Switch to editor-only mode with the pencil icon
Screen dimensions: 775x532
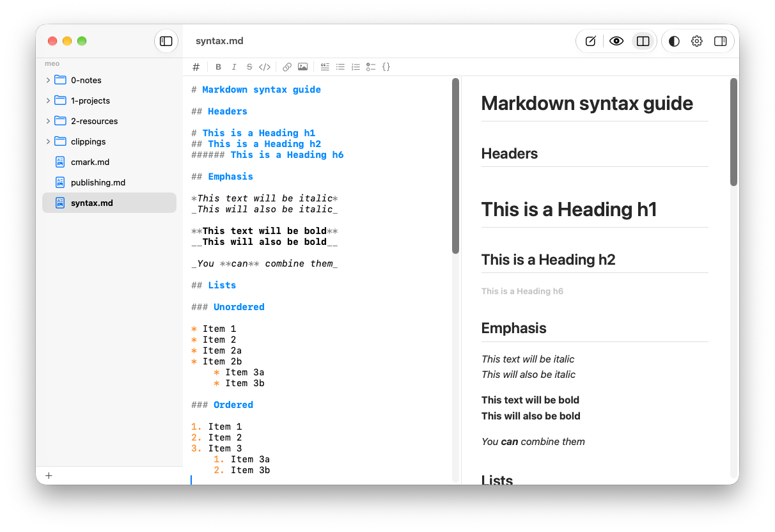591,41
